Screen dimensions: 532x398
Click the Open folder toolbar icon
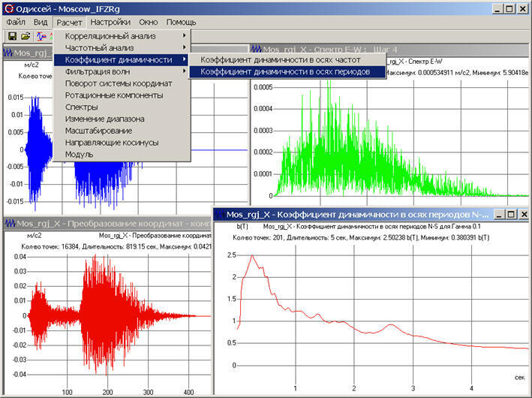pos(26,36)
